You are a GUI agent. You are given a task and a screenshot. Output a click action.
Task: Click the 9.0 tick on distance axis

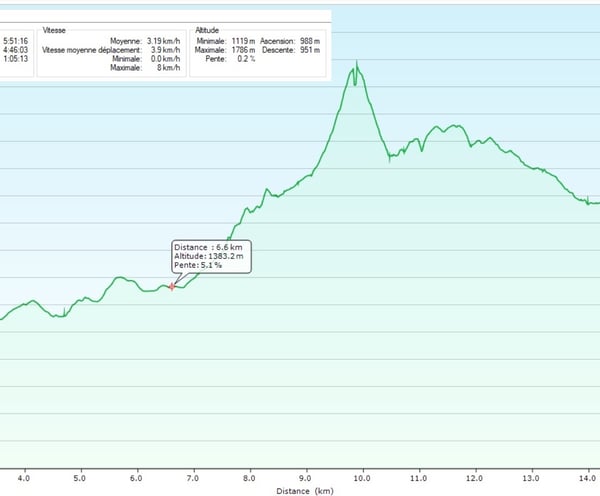point(305,478)
